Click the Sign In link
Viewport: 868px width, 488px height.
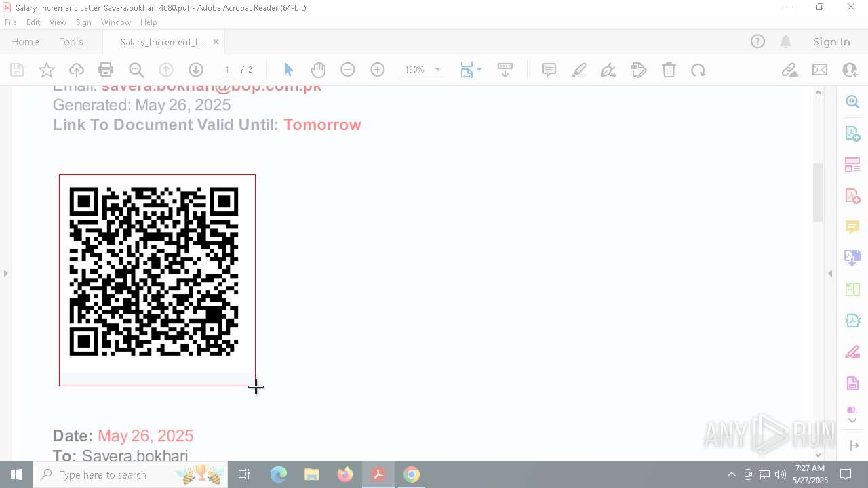pyautogui.click(x=831, y=42)
